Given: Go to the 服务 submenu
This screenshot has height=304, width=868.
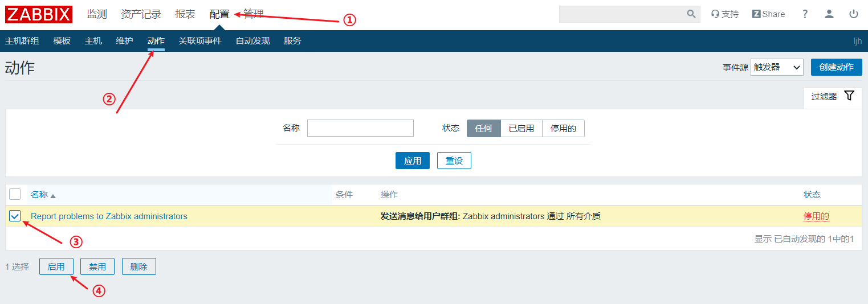Looking at the screenshot, I should point(293,41).
